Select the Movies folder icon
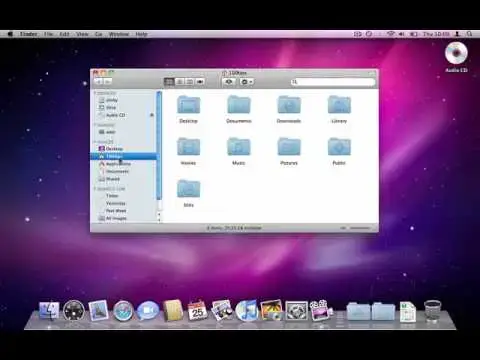Image resolution: width=480 pixels, height=360 pixels. click(x=188, y=147)
